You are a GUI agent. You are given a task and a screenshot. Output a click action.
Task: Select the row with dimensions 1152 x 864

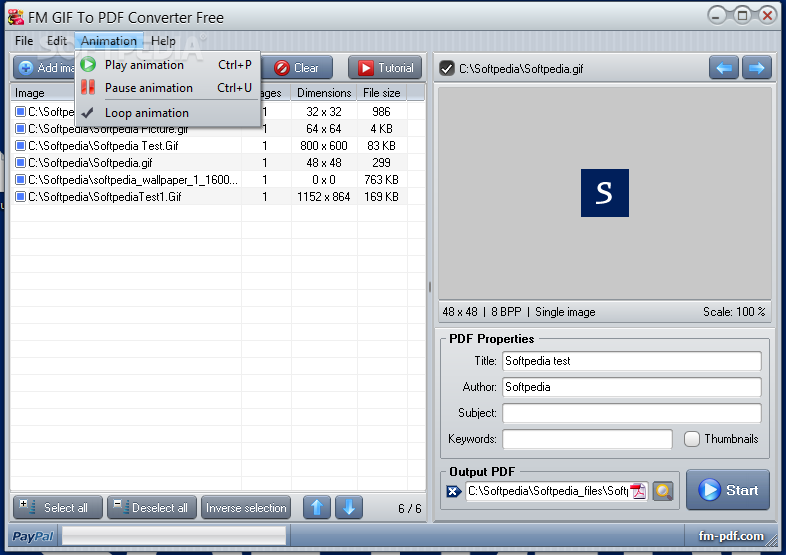point(218,197)
